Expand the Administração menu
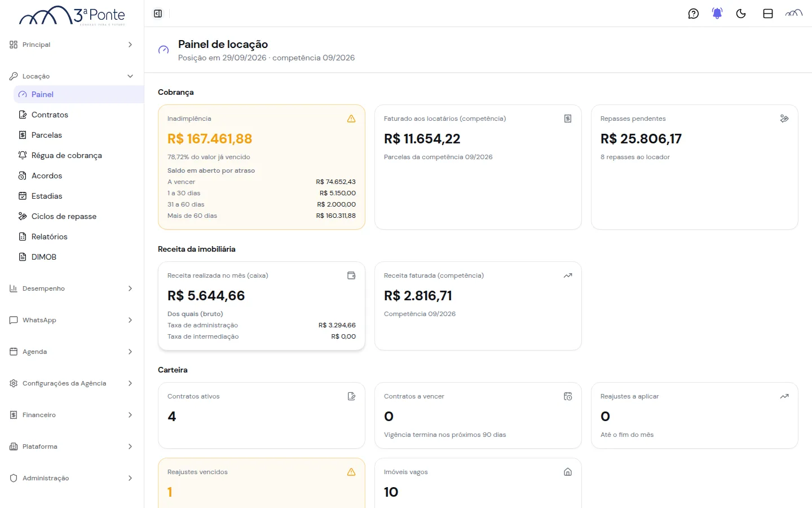812x508 pixels. pyautogui.click(x=72, y=478)
